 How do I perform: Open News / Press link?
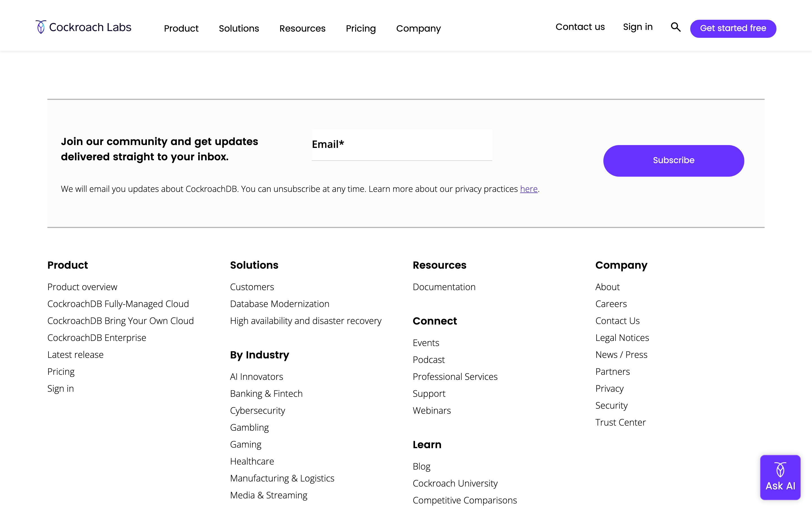[621, 354]
